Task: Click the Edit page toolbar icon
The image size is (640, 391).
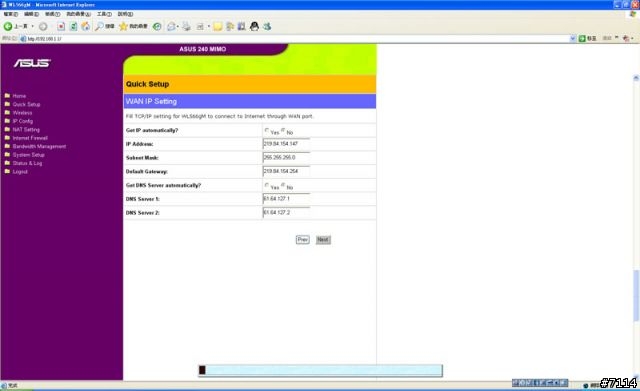Action: tap(200, 27)
